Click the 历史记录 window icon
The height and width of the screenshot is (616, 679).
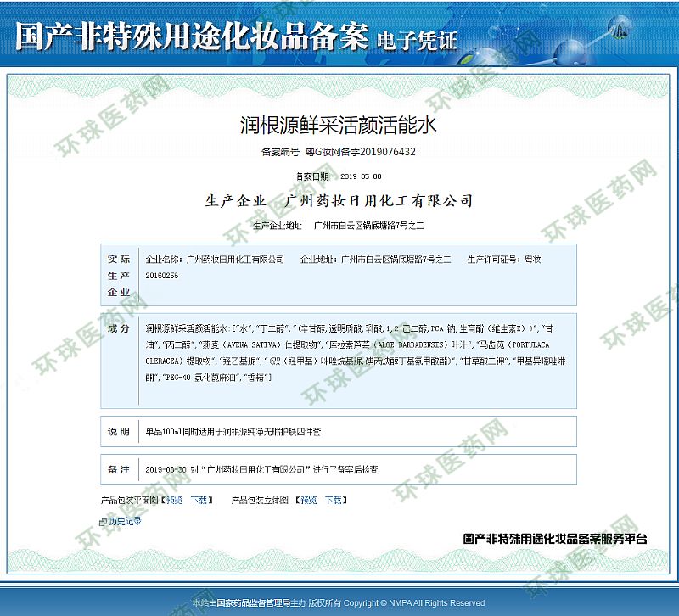pyautogui.click(x=103, y=522)
